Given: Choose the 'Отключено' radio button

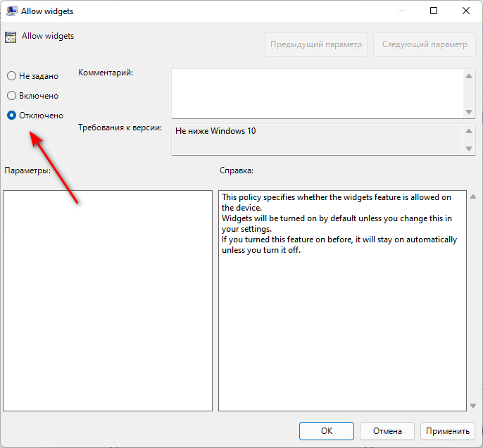Looking at the screenshot, I should click(x=11, y=116).
